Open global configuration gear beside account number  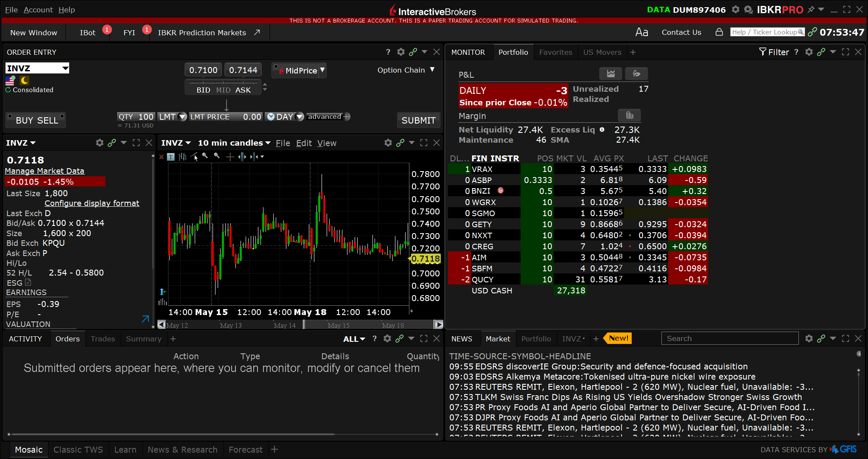[x=736, y=9]
